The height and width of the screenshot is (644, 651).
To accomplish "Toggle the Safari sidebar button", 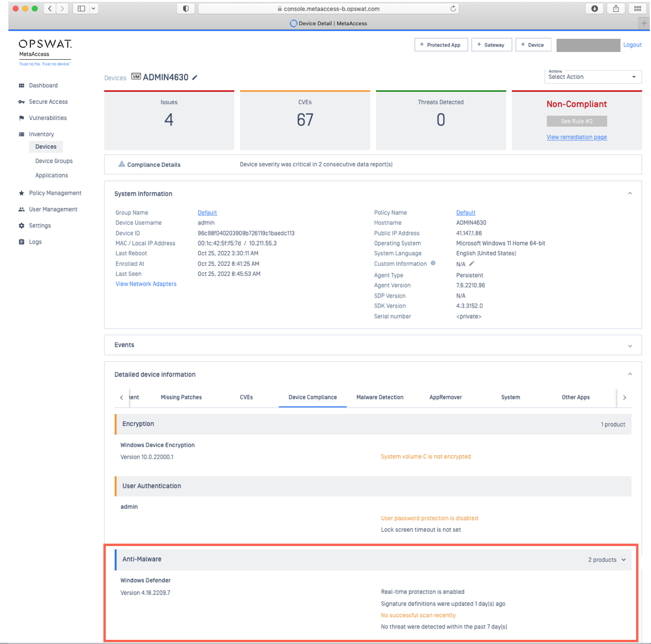I will 81,8.
